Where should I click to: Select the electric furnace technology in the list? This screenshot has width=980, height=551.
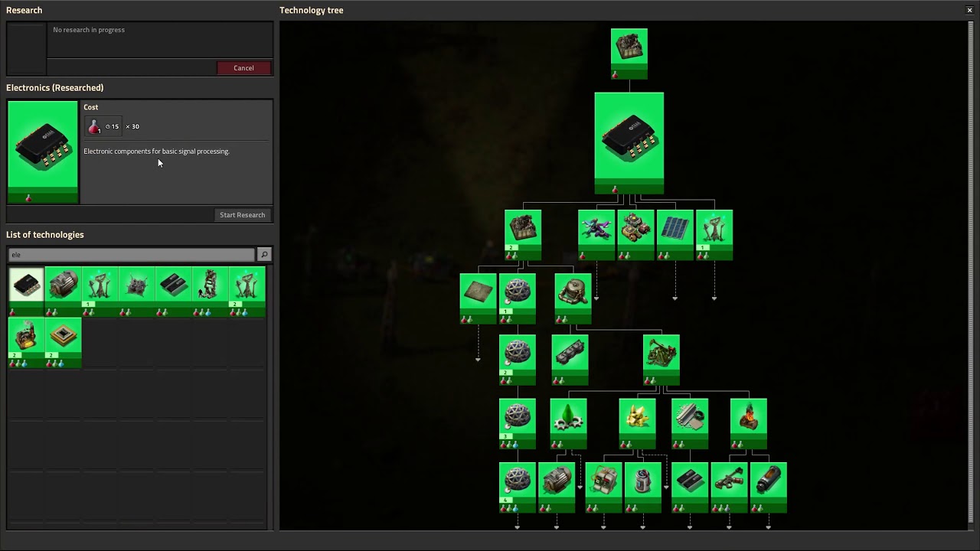click(26, 342)
